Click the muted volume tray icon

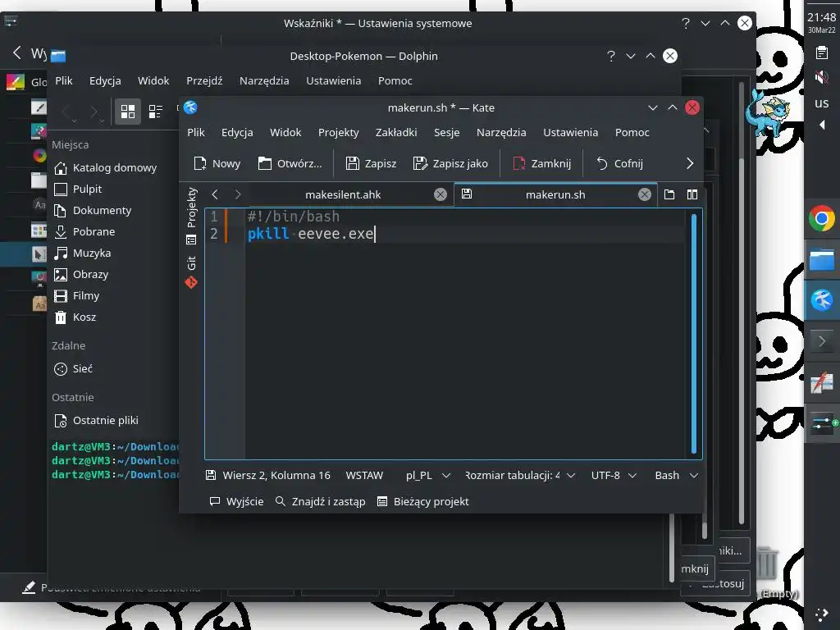(x=822, y=78)
